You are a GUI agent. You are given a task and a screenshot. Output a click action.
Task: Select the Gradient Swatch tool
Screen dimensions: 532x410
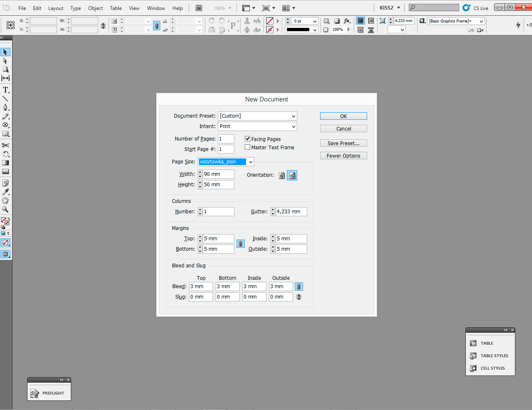click(x=5, y=163)
